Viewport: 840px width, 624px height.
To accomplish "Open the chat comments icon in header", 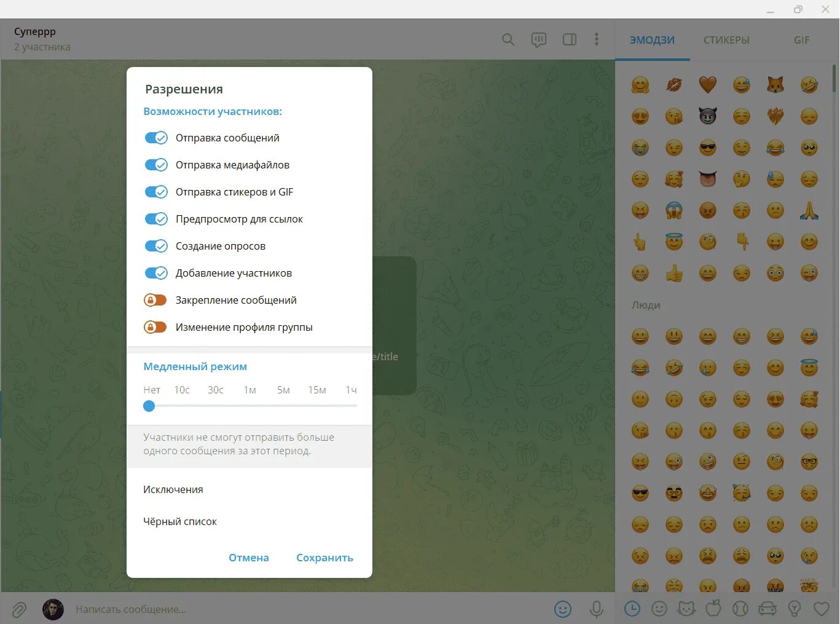I will click(539, 40).
